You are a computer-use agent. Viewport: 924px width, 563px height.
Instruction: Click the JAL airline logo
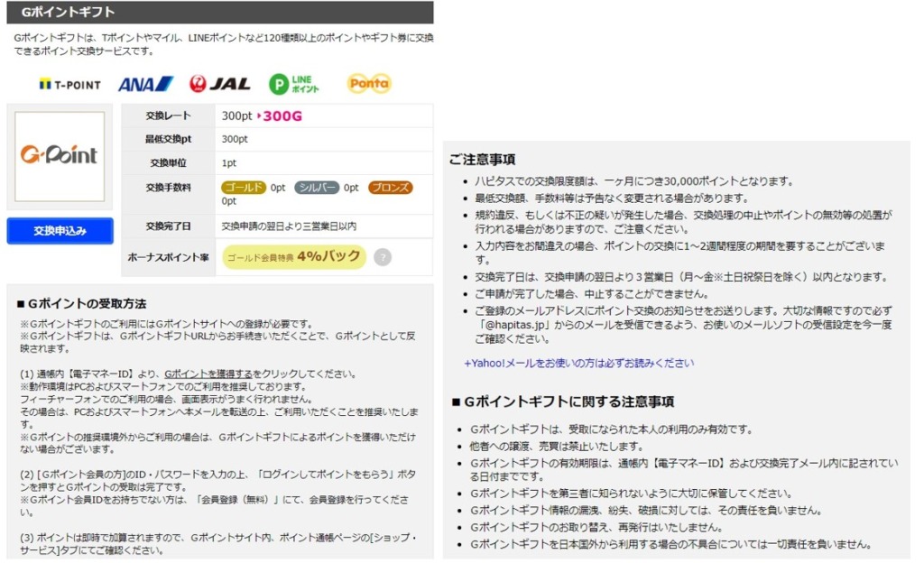pos(220,84)
